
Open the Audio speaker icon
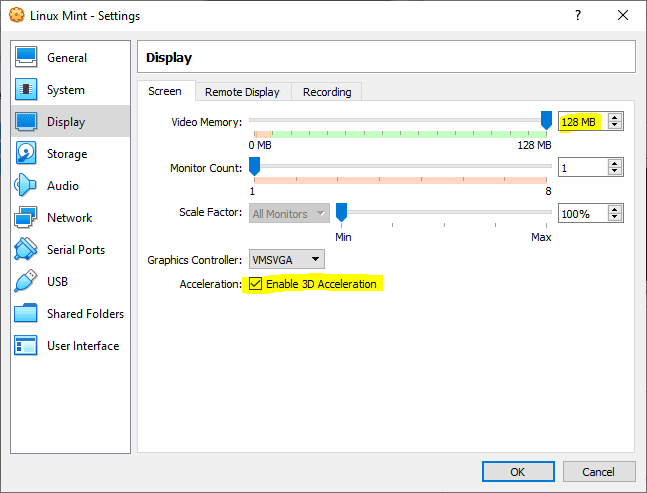[x=25, y=185]
